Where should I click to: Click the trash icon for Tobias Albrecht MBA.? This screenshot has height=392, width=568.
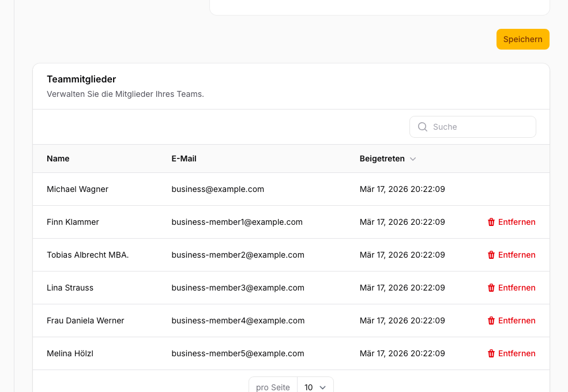point(491,255)
